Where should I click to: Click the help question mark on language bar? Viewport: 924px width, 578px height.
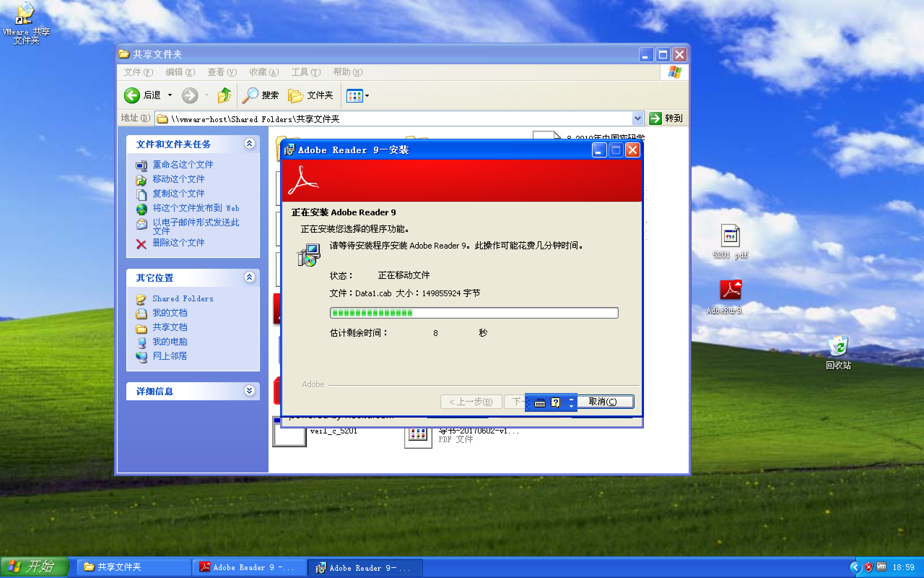pos(555,403)
